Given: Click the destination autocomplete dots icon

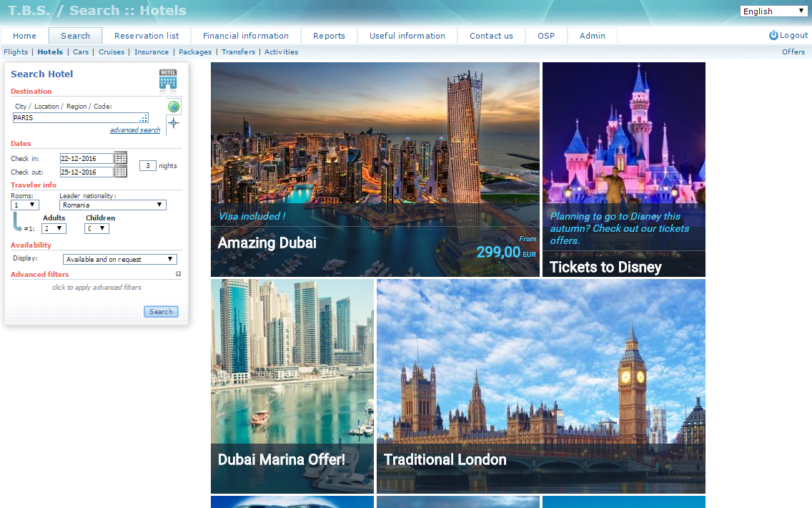Looking at the screenshot, I should click(x=144, y=118).
